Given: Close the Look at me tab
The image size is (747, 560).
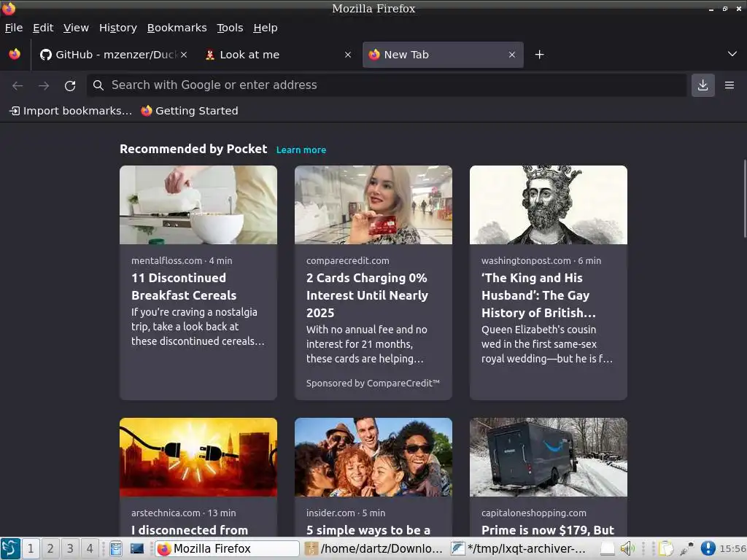Looking at the screenshot, I should tap(348, 55).
